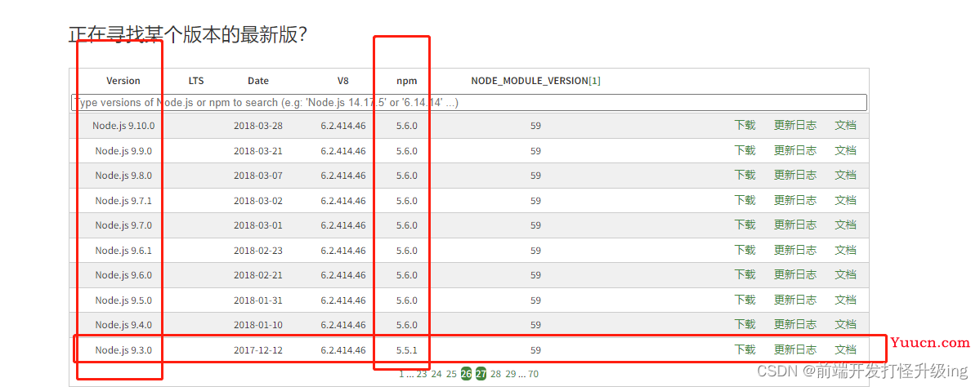View changelog for Node.js 9.7.1
980x387 pixels.
tap(795, 200)
